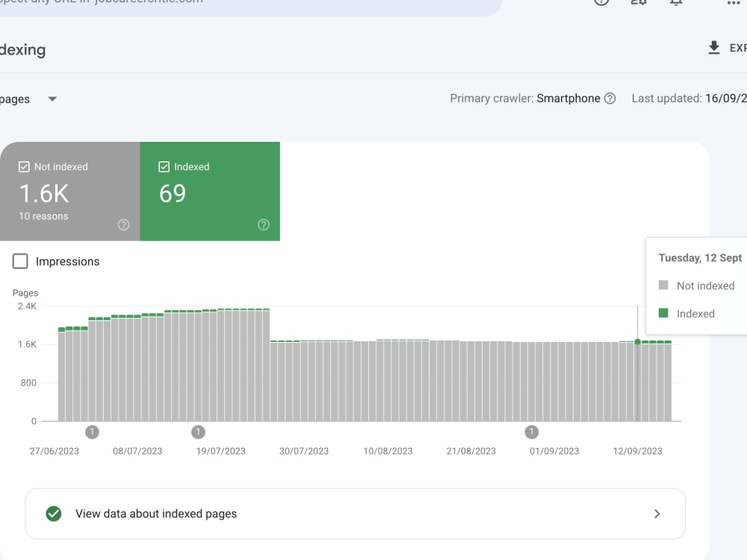Click the highlighted 12 Sept data point

click(x=637, y=342)
